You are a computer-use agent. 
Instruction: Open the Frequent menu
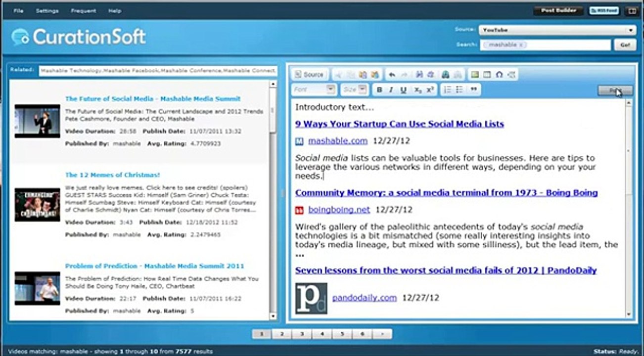[83, 11]
